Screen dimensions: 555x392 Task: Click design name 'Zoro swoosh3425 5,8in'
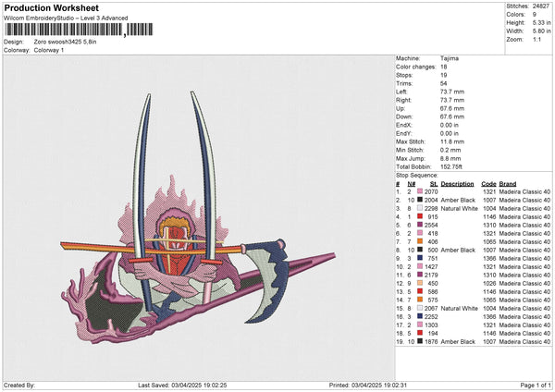point(65,42)
